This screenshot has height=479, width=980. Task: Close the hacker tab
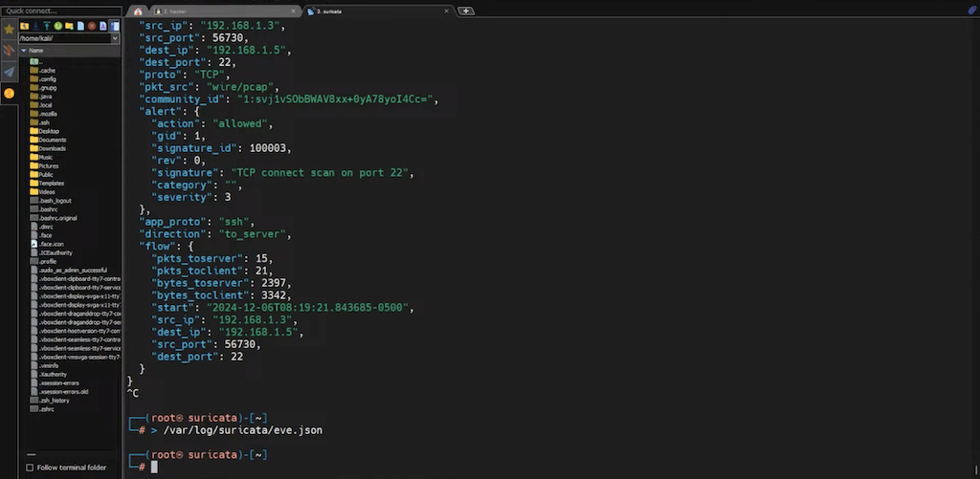(x=296, y=11)
